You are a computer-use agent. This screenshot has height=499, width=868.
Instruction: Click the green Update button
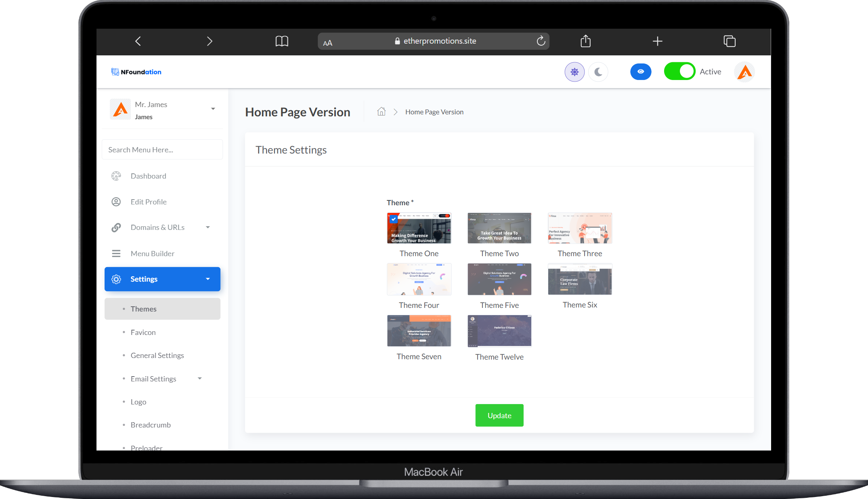click(499, 415)
